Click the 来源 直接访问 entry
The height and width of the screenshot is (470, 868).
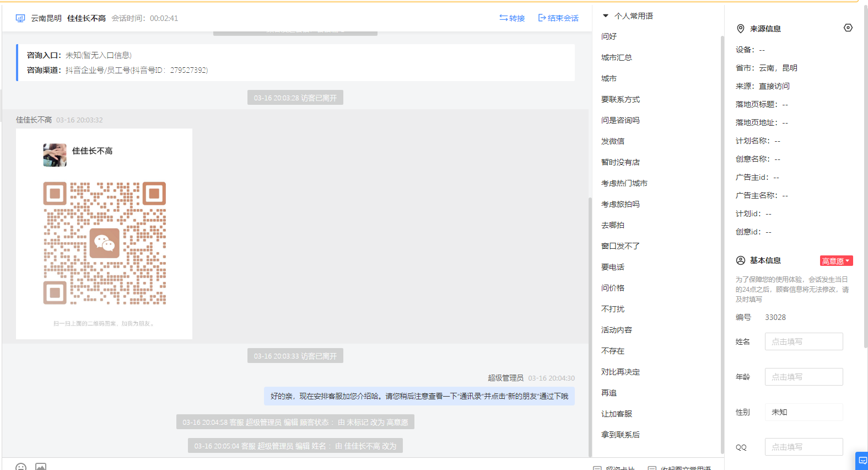click(763, 86)
